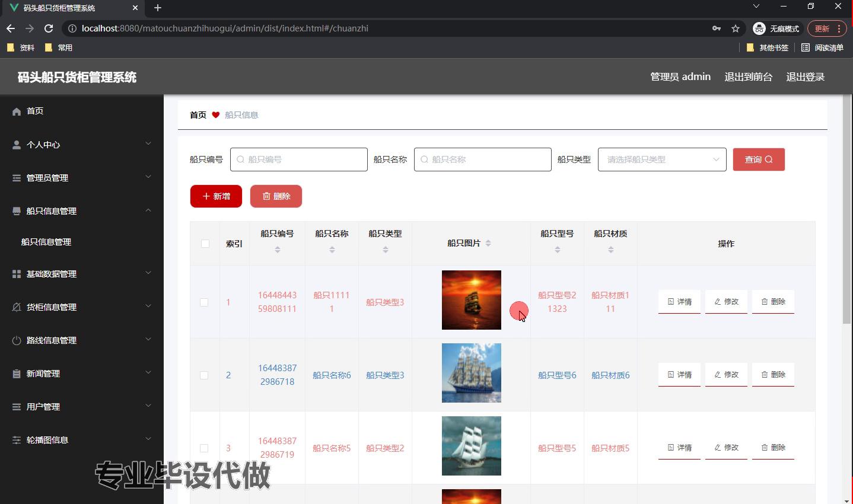Click the clipboard icon beside 新闻管理
Viewport: 853px width, 504px height.
click(17, 374)
